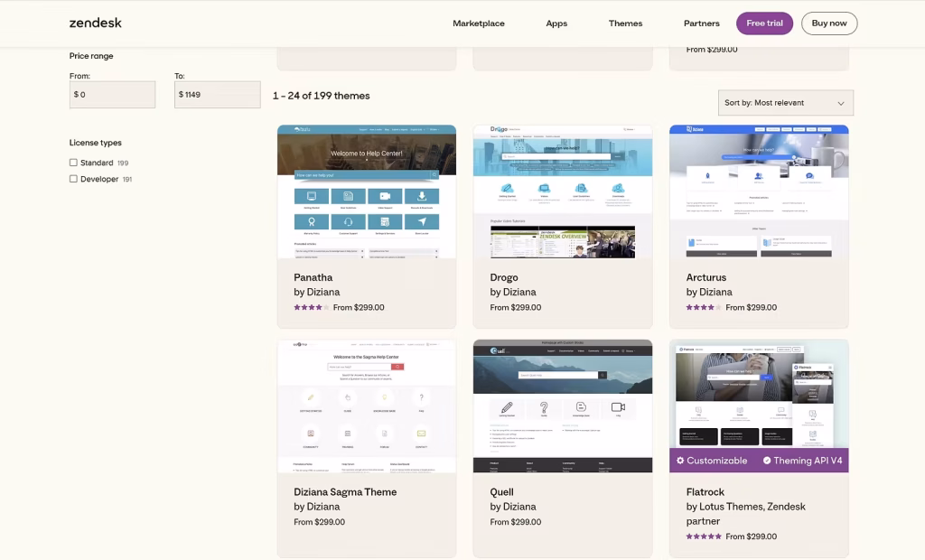Enable the Standard license checkbox
This screenshot has width=925, height=560.
73,163
